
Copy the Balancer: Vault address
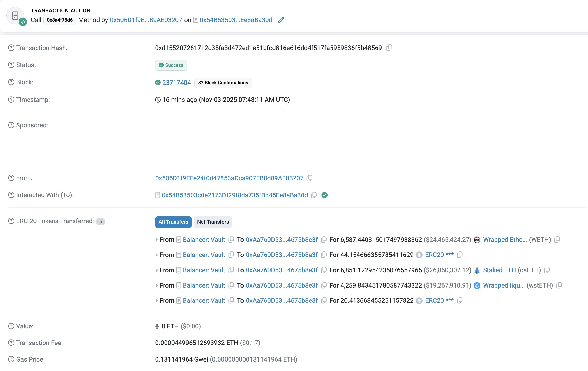[231, 240]
